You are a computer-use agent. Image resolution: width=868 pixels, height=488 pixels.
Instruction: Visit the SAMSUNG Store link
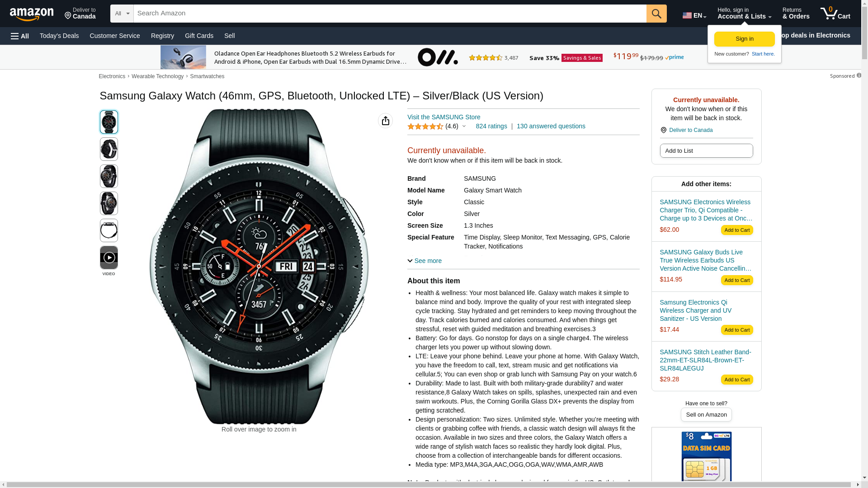coord(443,117)
